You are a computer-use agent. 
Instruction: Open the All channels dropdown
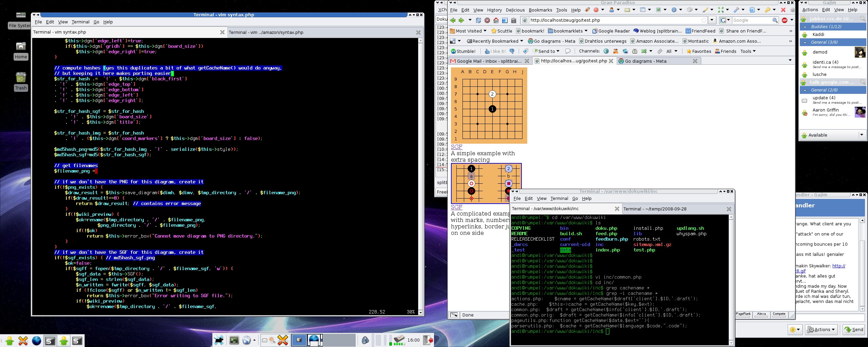click(672, 51)
